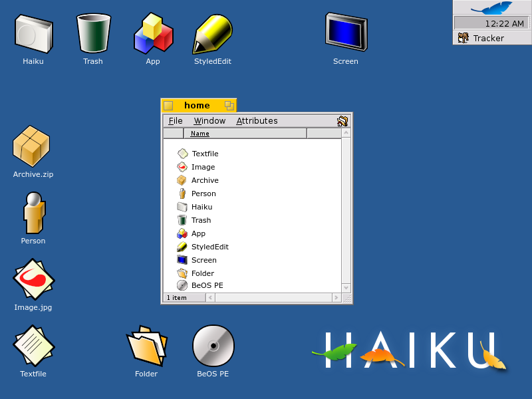Click the 'Archive.zip' label on desktop

pyautogui.click(x=33, y=174)
